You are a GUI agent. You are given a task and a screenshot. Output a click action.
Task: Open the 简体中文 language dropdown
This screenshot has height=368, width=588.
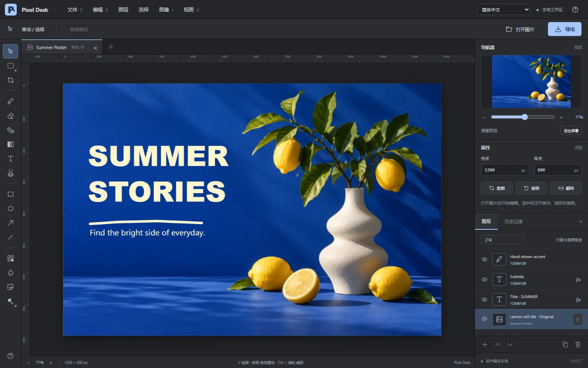click(x=504, y=9)
